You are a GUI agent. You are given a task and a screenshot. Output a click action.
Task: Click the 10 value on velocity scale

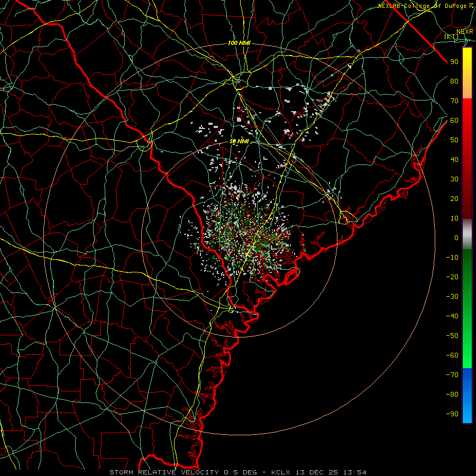(454, 218)
